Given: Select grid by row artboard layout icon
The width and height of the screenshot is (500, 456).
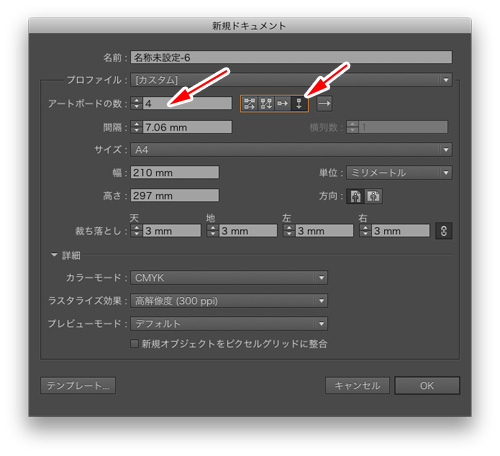Looking at the screenshot, I should pos(249,104).
